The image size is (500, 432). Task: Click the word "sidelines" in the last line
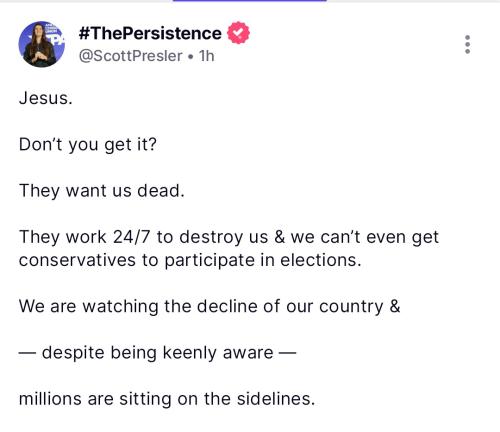[275, 399]
